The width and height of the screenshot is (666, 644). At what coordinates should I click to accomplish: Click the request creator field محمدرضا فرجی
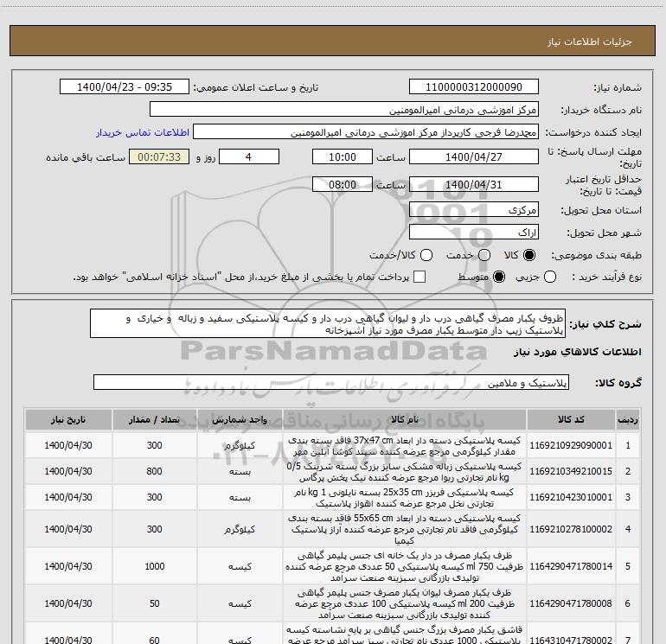point(366,132)
